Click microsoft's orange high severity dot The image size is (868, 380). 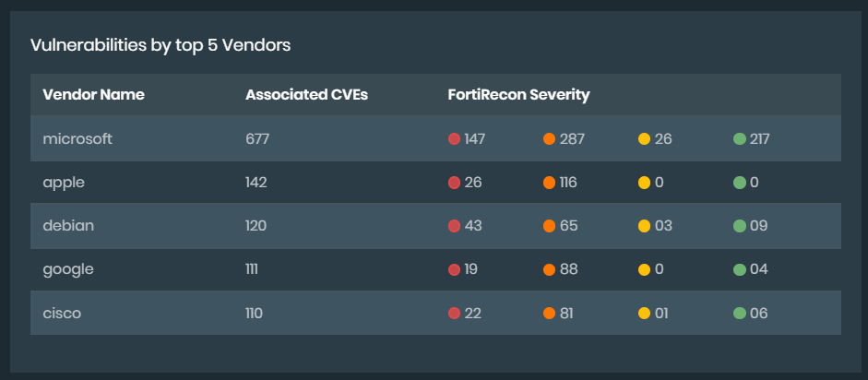coord(549,139)
